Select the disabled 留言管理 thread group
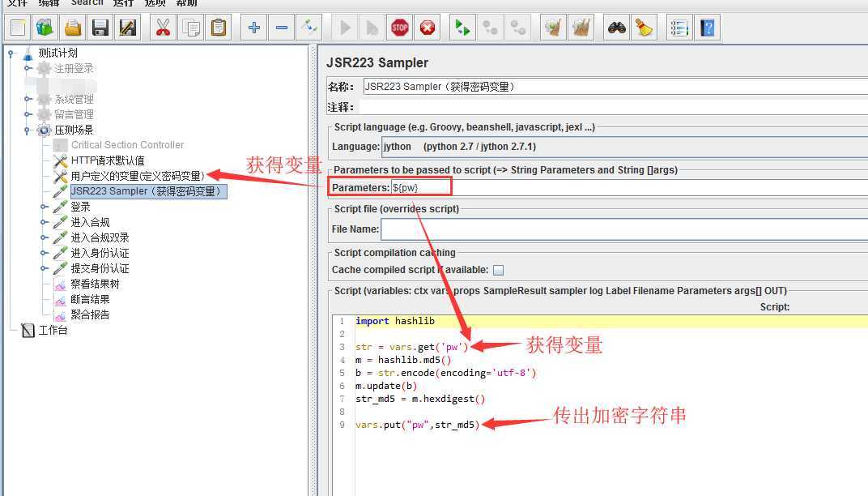 click(74, 114)
